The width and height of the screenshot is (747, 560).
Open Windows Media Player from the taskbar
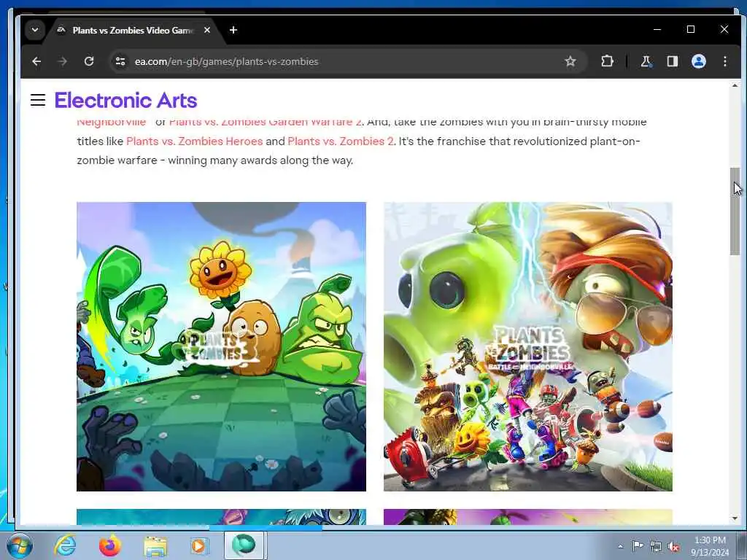coord(199,545)
